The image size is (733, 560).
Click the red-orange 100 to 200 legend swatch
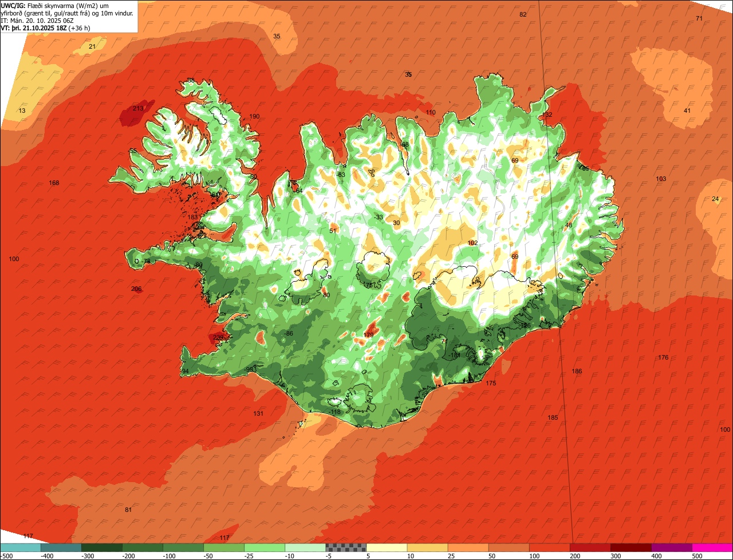[549, 547]
